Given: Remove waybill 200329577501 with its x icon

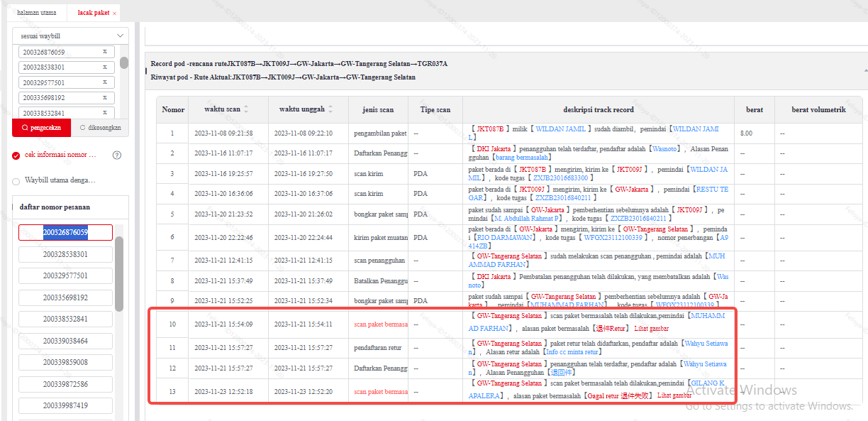Looking at the screenshot, I should pyautogui.click(x=104, y=82).
